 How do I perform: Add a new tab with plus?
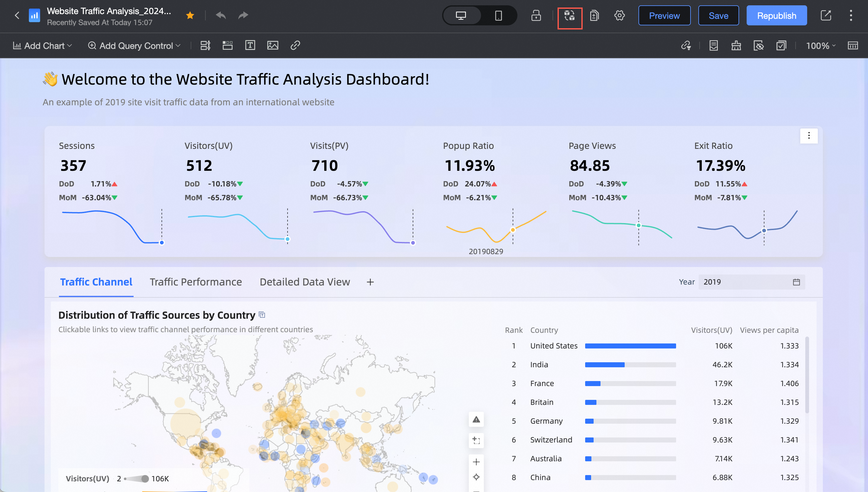click(x=370, y=282)
